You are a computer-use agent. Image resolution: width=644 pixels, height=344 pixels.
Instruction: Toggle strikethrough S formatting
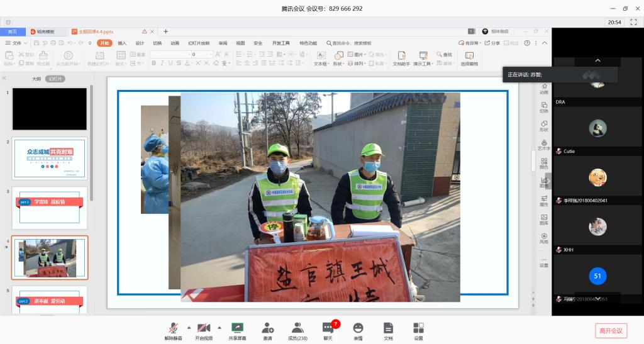[179, 64]
